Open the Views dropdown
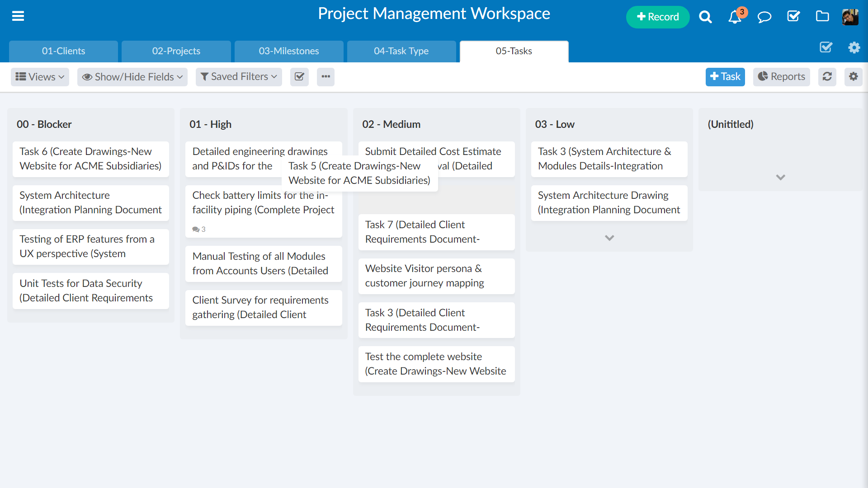 point(40,77)
